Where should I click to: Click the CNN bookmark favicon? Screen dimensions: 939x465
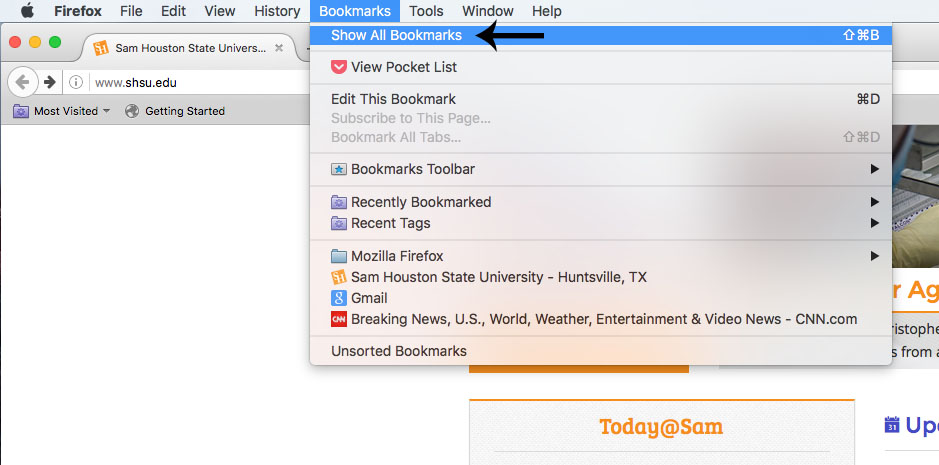click(338, 319)
